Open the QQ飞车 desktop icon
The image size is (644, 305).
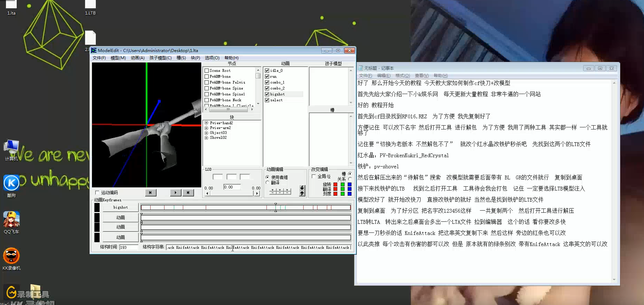coord(11,222)
